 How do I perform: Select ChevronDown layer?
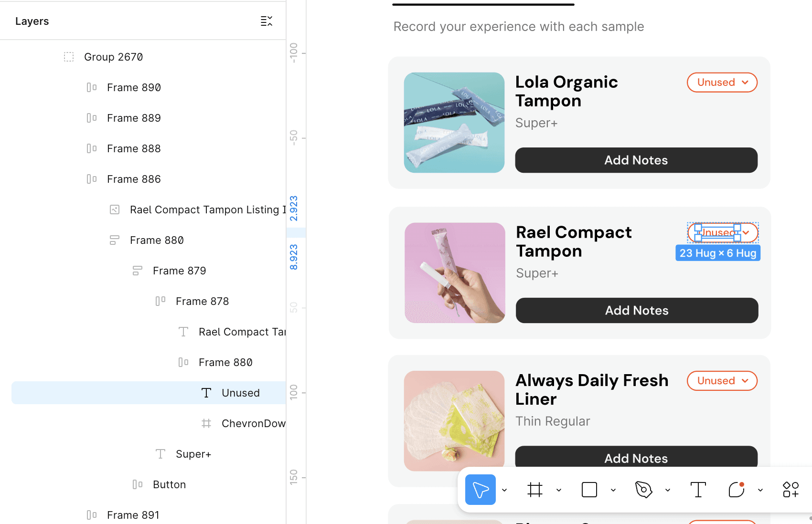(254, 423)
